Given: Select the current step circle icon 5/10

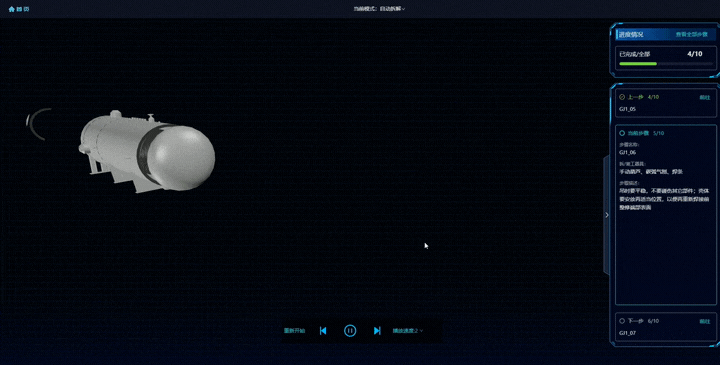Looking at the screenshot, I should [622, 133].
